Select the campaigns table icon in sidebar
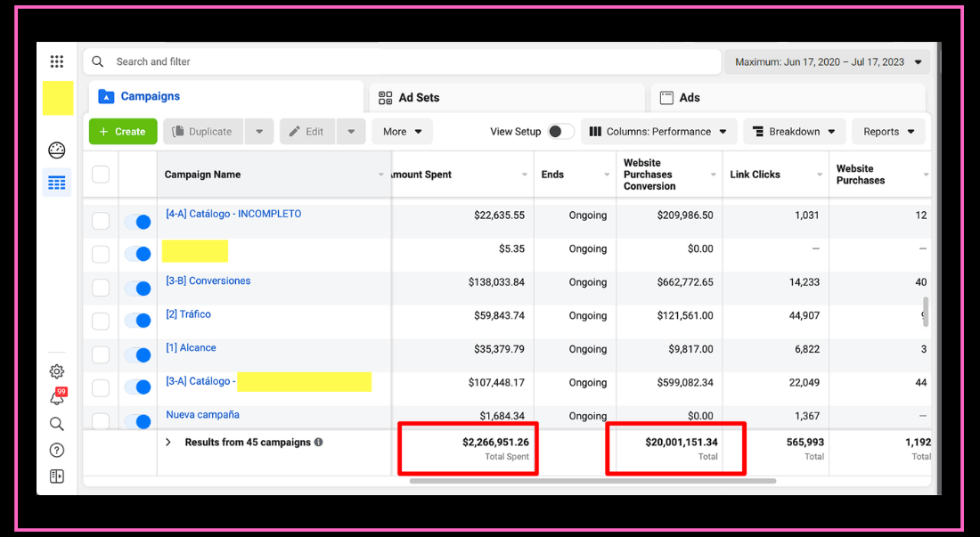 coord(57,183)
